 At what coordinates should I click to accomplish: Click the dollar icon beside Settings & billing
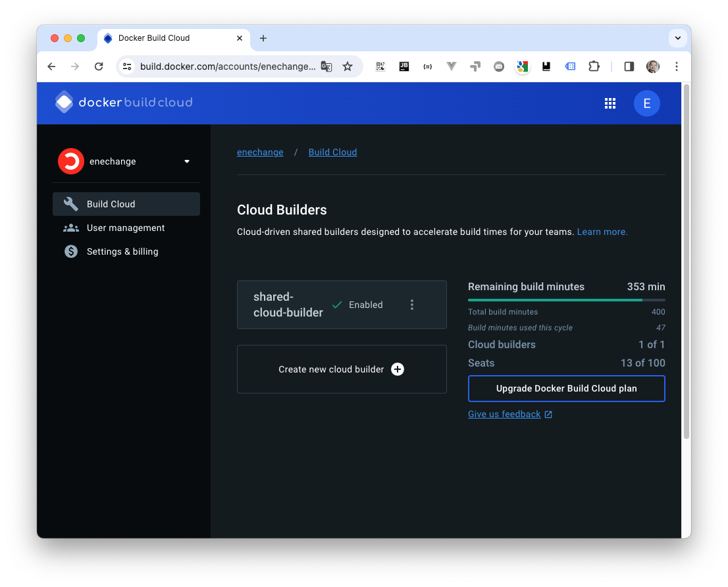[71, 251]
